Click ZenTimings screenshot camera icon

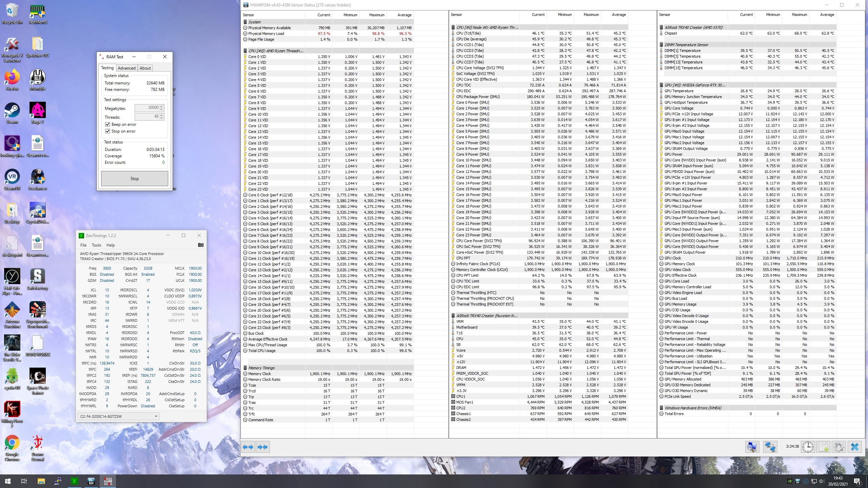(x=200, y=245)
